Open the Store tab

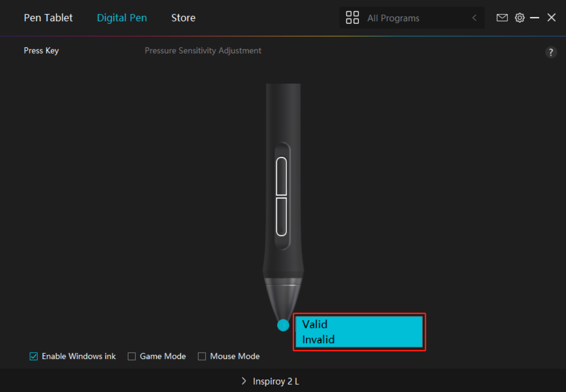pos(183,18)
